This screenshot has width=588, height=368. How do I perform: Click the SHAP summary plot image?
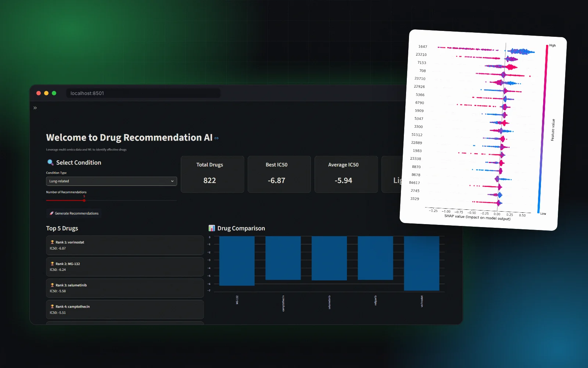click(483, 130)
